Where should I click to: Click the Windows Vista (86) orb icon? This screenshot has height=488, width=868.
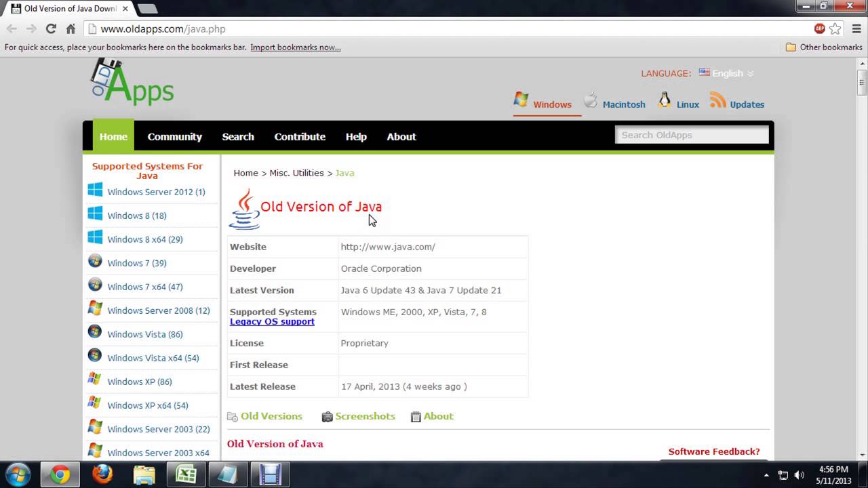(x=95, y=332)
